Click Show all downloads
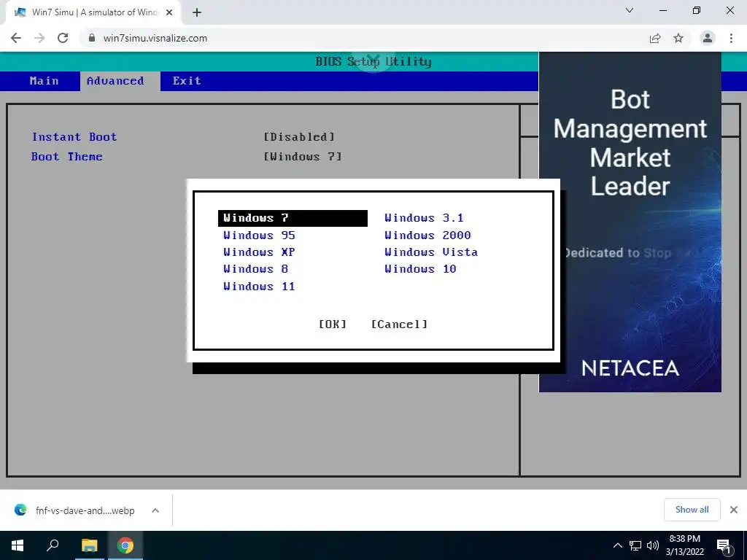Image resolution: width=747 pixels, height=560 pixels. 692,510
